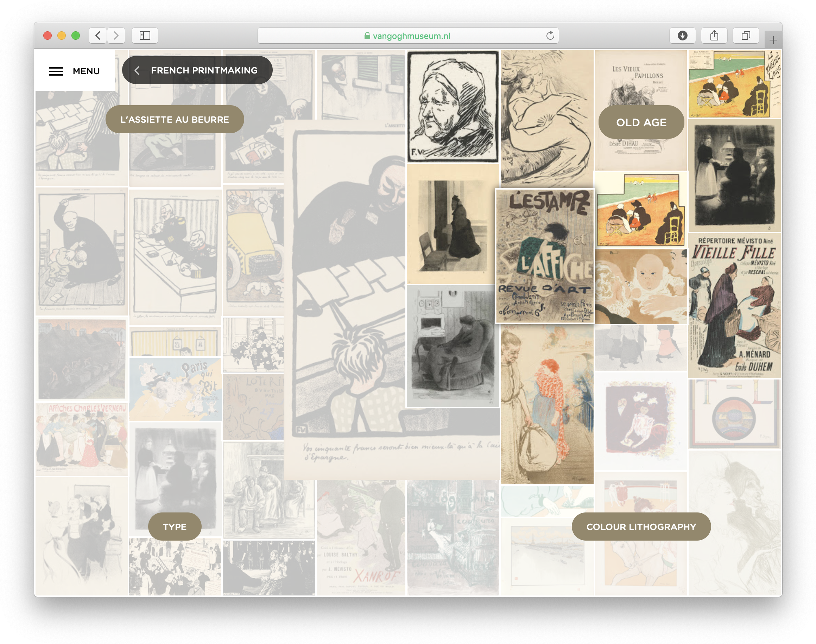Image resolution: width=816 pixels, height=644 pixels.
Task: Open the Xanrof poster thumbnail
Action: point(361,538)
